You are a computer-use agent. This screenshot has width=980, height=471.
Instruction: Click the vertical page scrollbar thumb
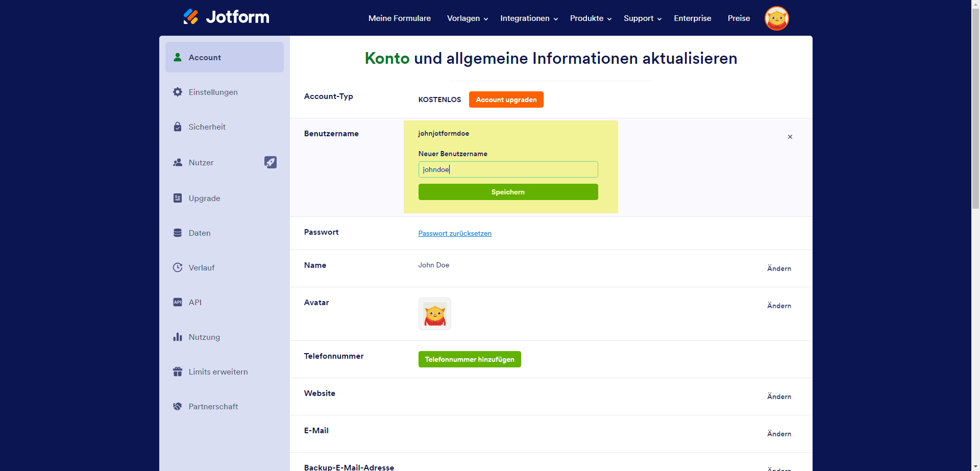click(x=975, y=108)
